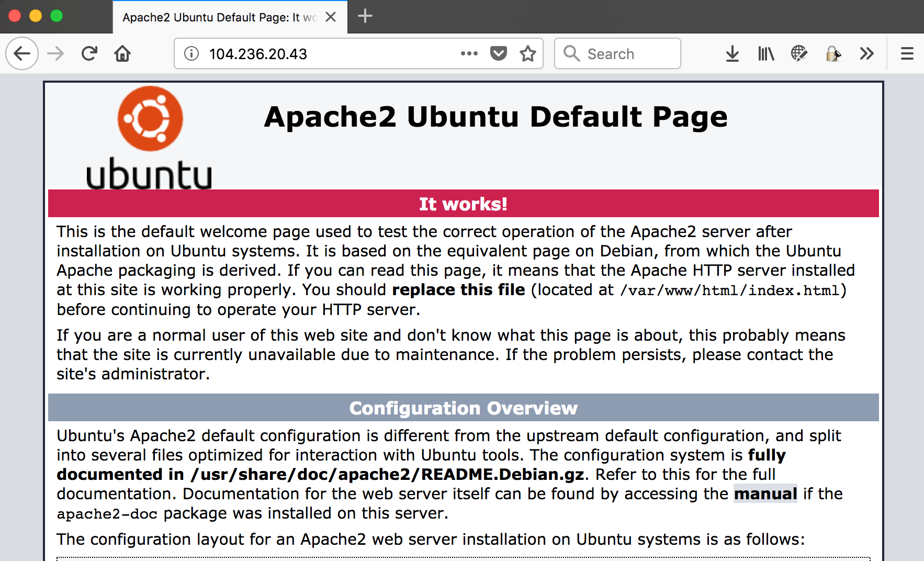Go back to the previous page

tap(22, 53)
